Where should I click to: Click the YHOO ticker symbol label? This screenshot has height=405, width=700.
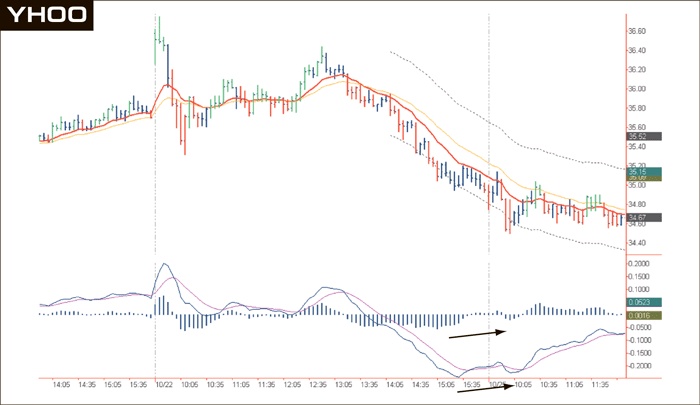click(48, 15)
